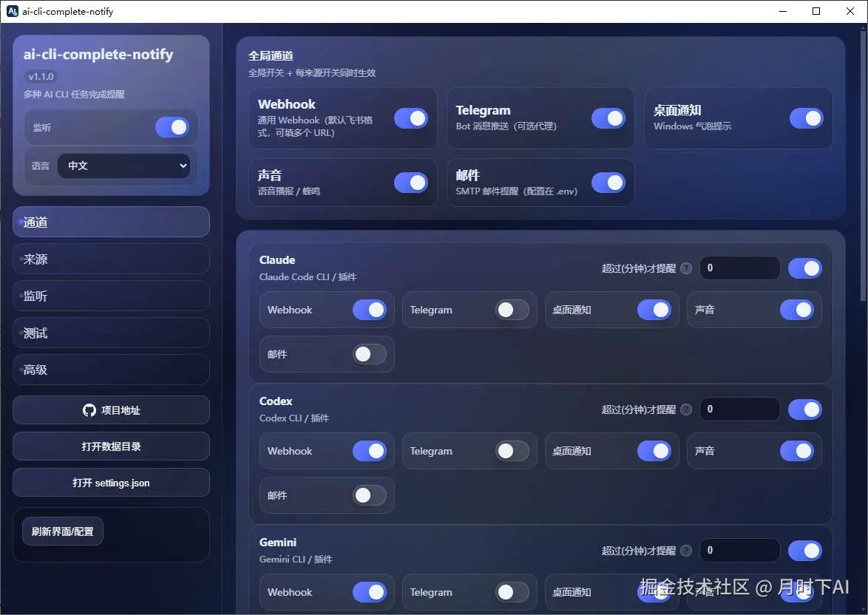Viewport: 868px width, 615px height.
Task: Click the 'Codex CLI / 插件' subtitle
Action: (x=294, y=418)
